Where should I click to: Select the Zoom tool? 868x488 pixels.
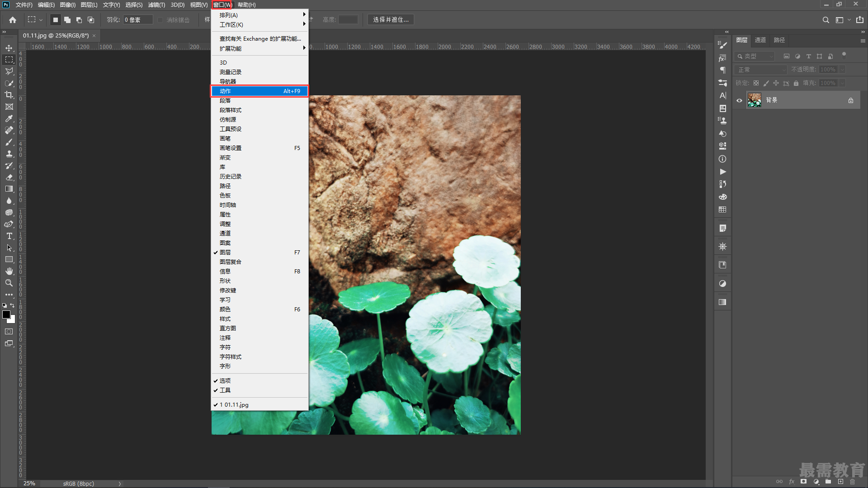[9, 283]
